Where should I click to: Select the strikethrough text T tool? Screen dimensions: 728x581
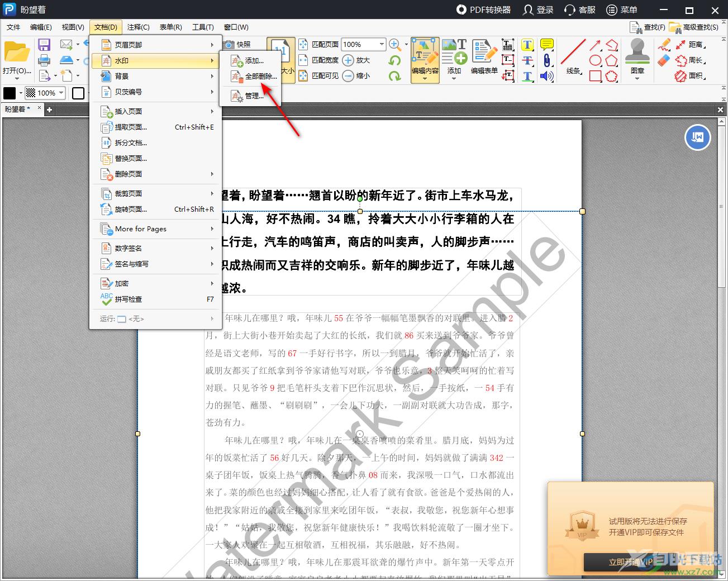pos(527,60)
